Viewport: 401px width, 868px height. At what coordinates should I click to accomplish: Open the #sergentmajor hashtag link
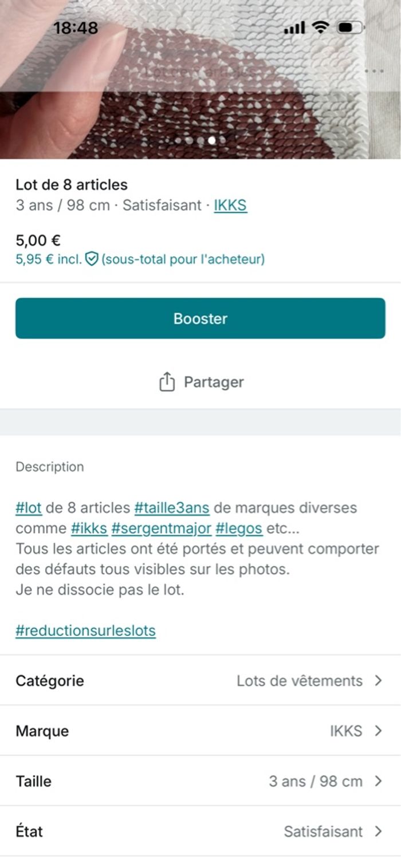tap(162, 528)
